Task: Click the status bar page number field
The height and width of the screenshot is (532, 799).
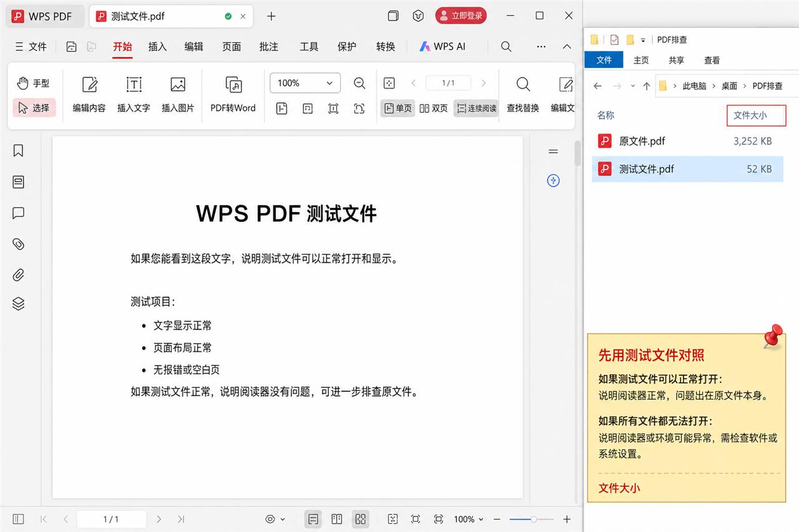Action: point(111,519)
